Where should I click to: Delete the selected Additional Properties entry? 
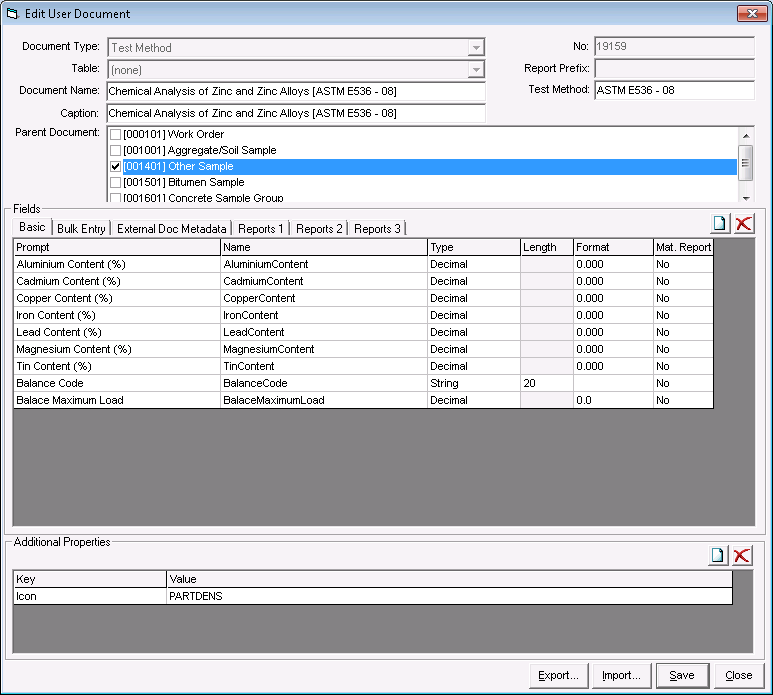point(742,556)
